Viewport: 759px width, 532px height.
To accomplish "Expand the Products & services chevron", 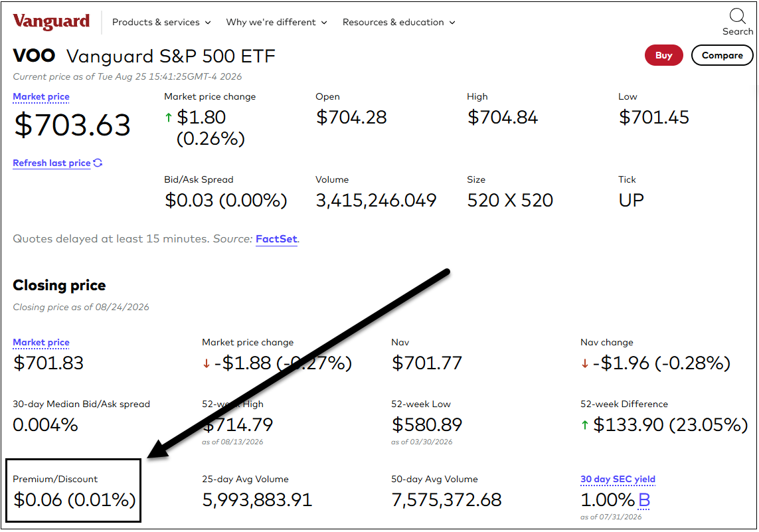I will [x=208, y=23].
